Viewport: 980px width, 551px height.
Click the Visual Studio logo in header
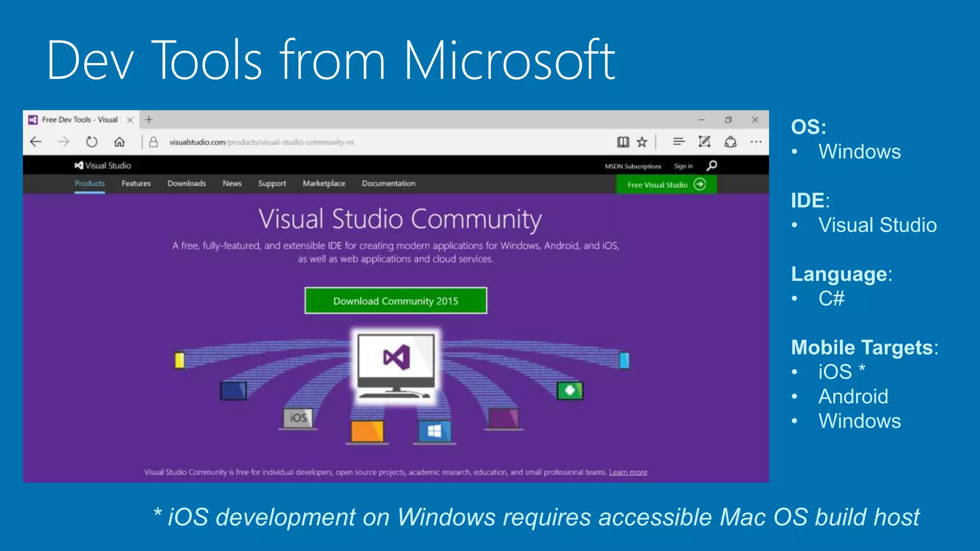coord(103,165)
